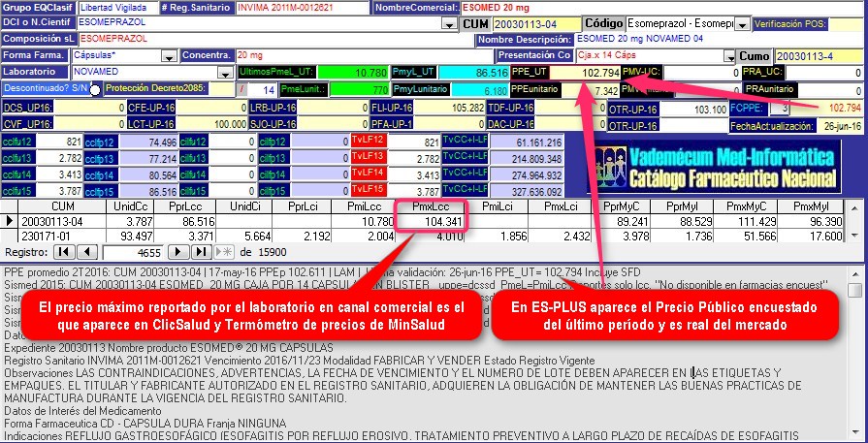Screen dimensions: 868x443
Task: Expand the Presentación Co dropdown arrow
Action: [728, 56]
